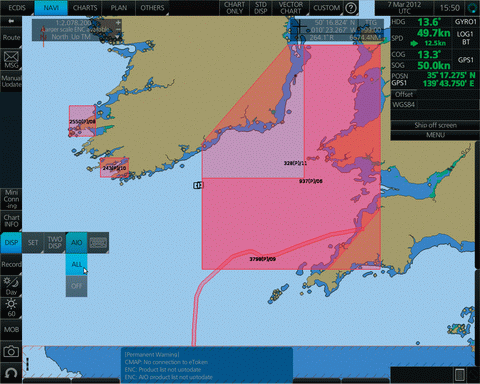
Task: Zoom in with chart scale plus
Action: point(118,23)
